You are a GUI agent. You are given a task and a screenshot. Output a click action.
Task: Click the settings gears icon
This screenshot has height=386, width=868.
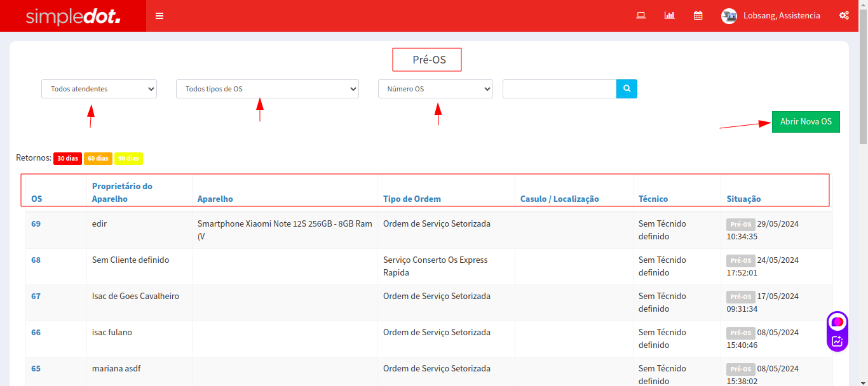coord(844,16)
